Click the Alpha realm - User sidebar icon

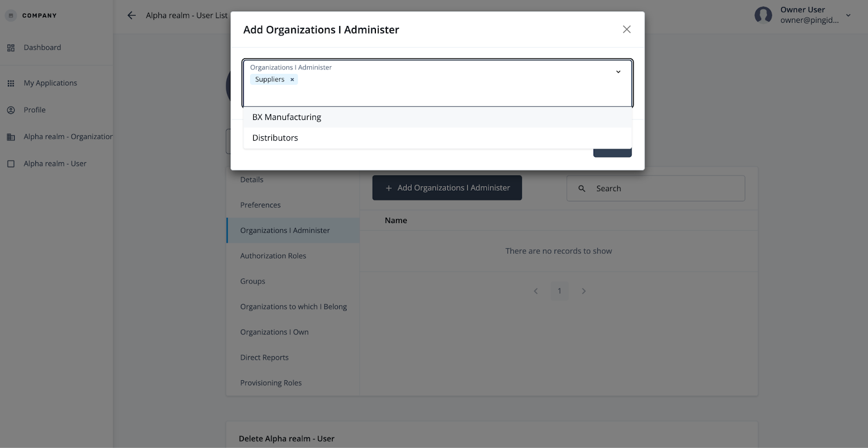11,163
